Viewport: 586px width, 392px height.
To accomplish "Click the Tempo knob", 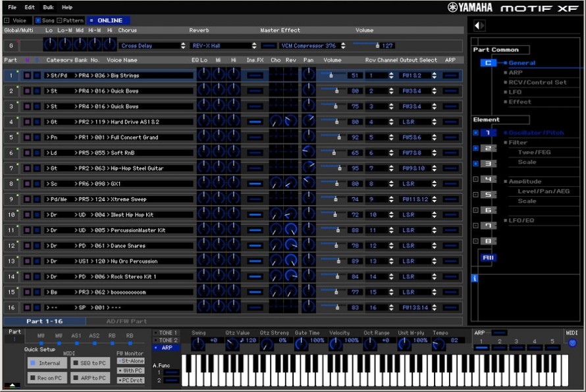I will 439,343.
